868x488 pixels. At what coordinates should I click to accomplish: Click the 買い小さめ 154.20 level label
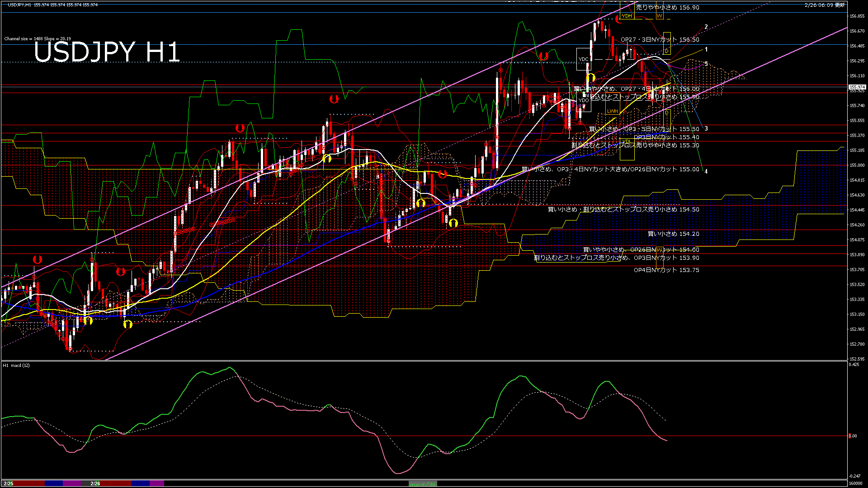tap(673, 234)
